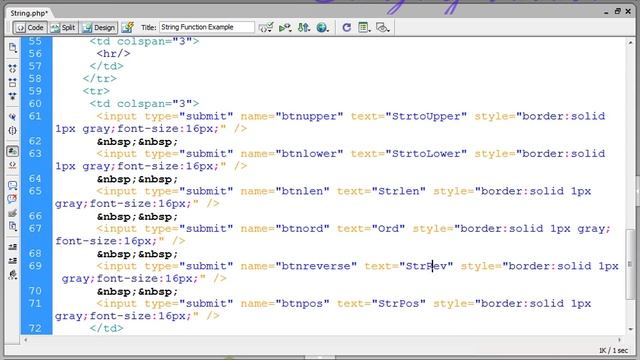Click Collapse Selection icon
The height and width of the screenshot is (360, 640).
pyautogui.click(x=13, y=82)
